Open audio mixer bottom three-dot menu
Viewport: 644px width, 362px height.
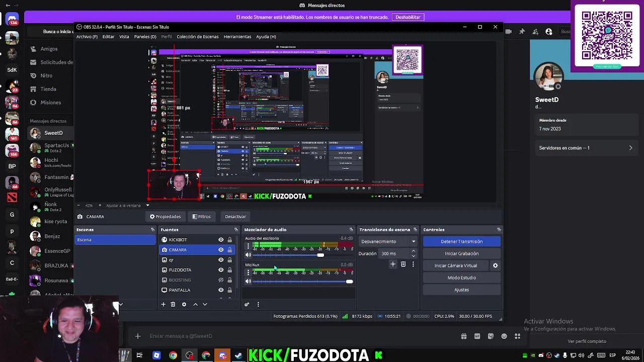tap(258, 304)
